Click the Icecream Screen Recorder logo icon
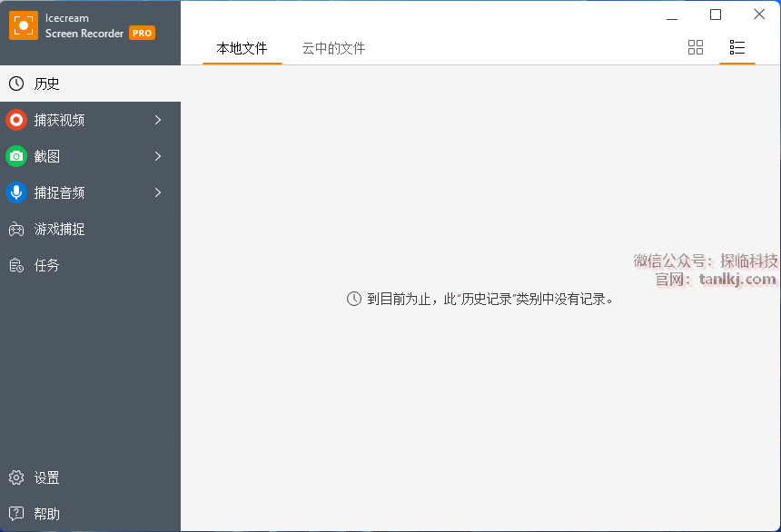 [24, 25]
